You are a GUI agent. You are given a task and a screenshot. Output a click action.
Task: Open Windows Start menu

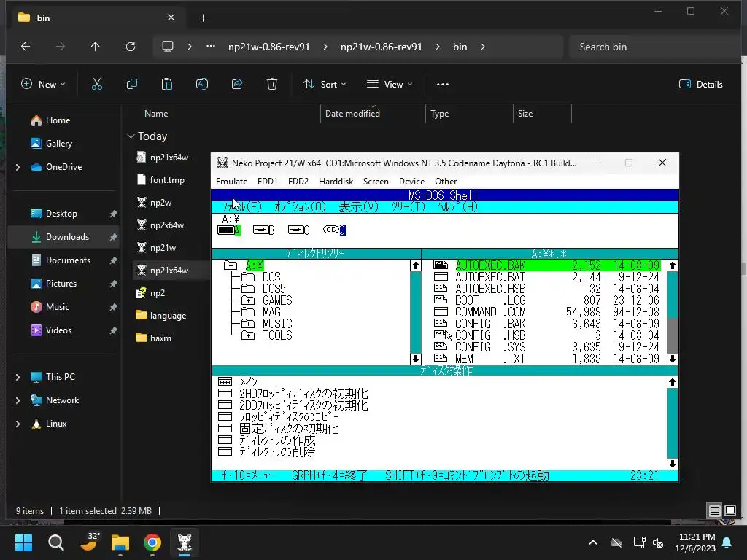[23, 542]
